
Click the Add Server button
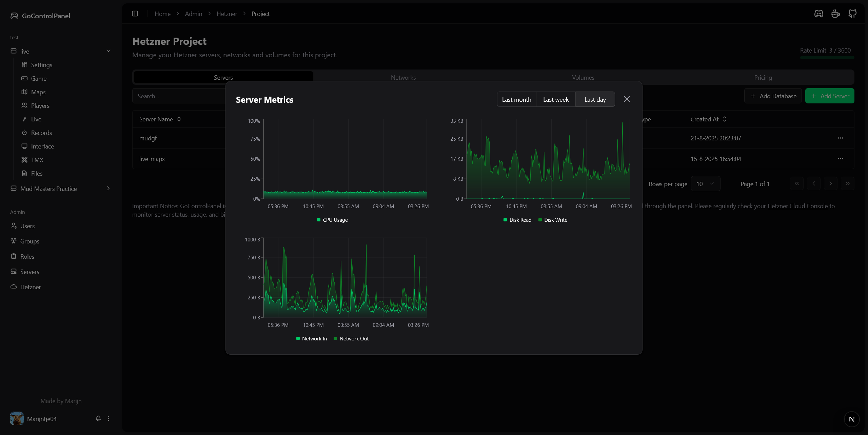830,96
